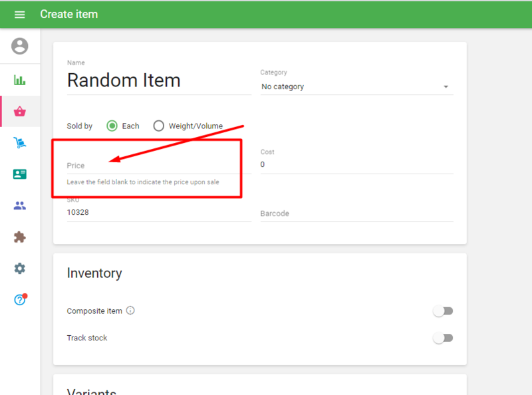Turn on the Track stock switch
532x395 pixels.
pyautogui.click(x=442, y=338)
